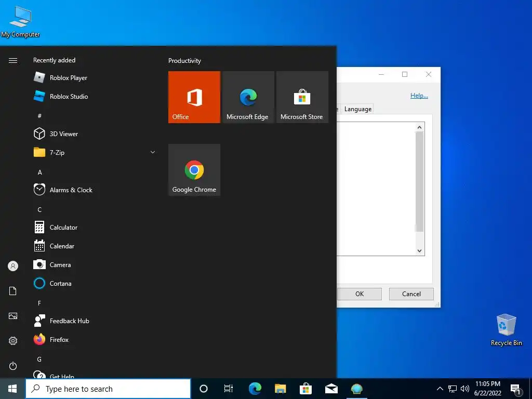This screenshot has height=399, width=532.
Task: Click the Windows Start button
Action: [12, 389]
